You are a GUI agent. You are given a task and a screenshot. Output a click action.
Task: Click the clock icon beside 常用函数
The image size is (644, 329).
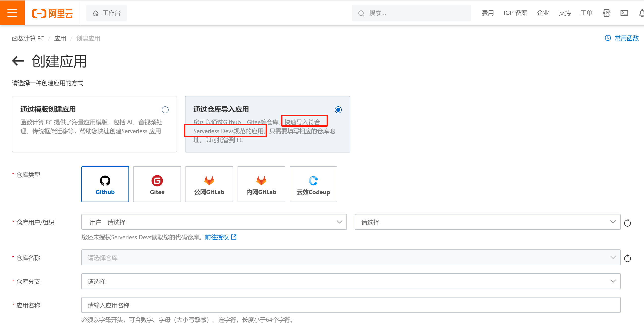(608, 38)
